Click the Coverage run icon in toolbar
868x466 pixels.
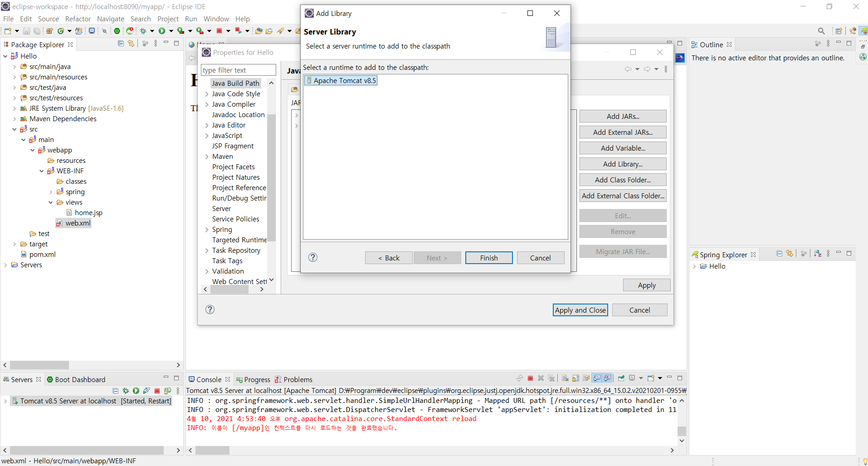180,31
